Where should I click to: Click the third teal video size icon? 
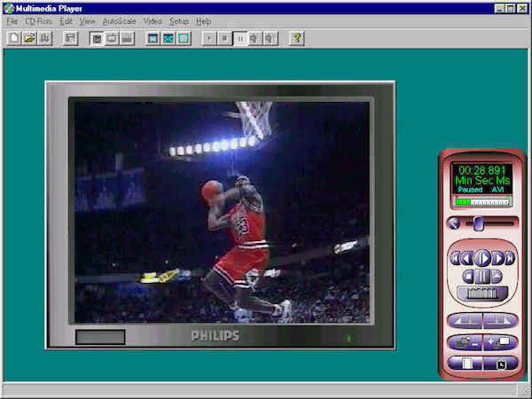coord(183,38)
